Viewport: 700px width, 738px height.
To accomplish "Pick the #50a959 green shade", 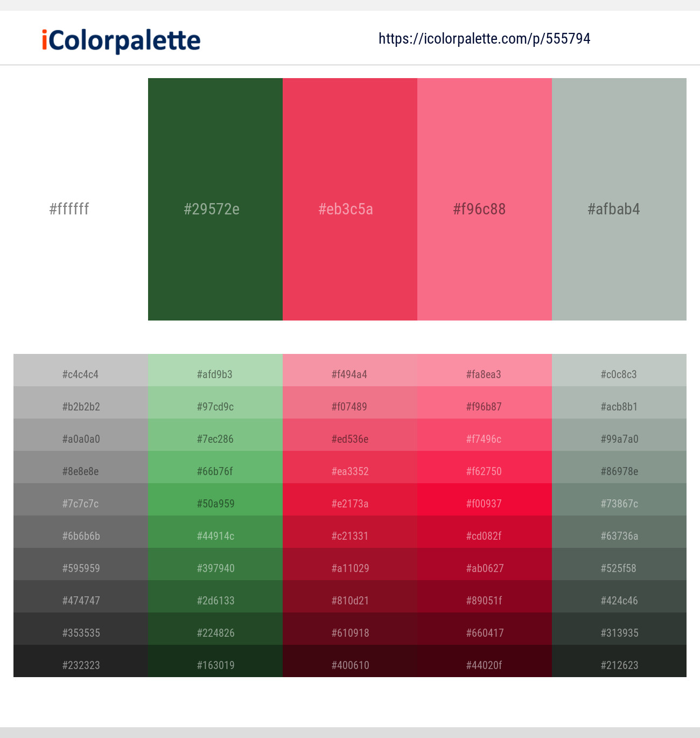I will pyautogui.click(x=215, y=499).
